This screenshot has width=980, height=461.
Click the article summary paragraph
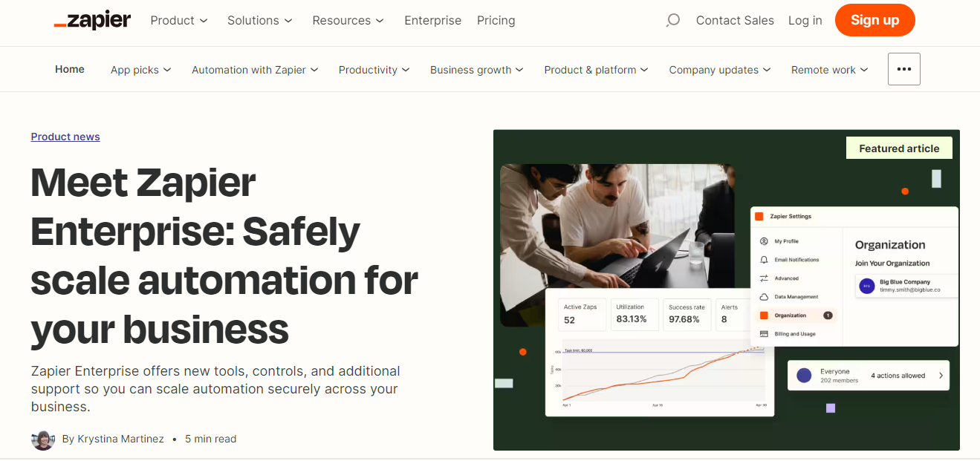215,389
